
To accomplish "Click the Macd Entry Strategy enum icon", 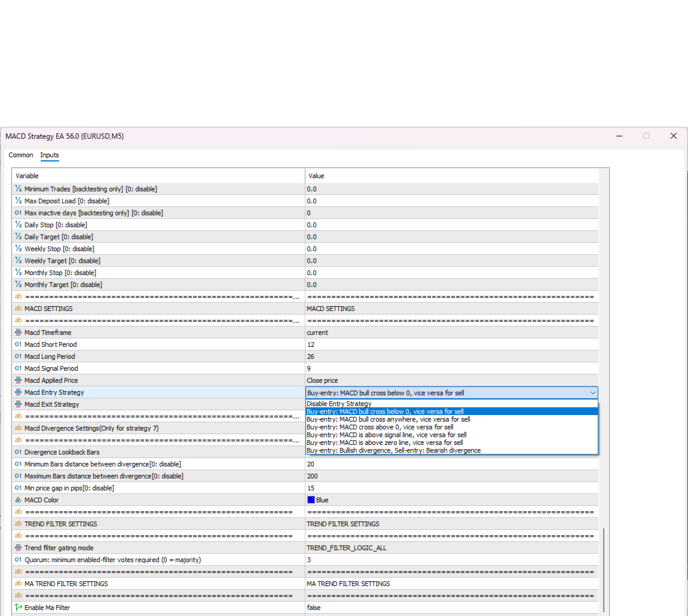I will (18, 392).
